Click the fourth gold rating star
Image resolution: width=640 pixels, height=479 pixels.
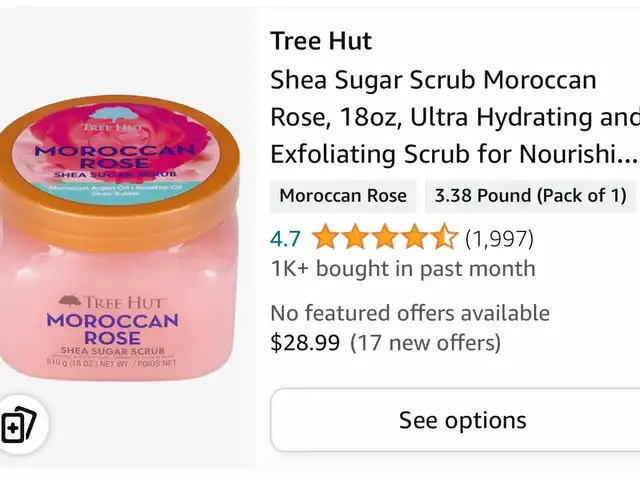pyautogui.click(x=414, y=237)
